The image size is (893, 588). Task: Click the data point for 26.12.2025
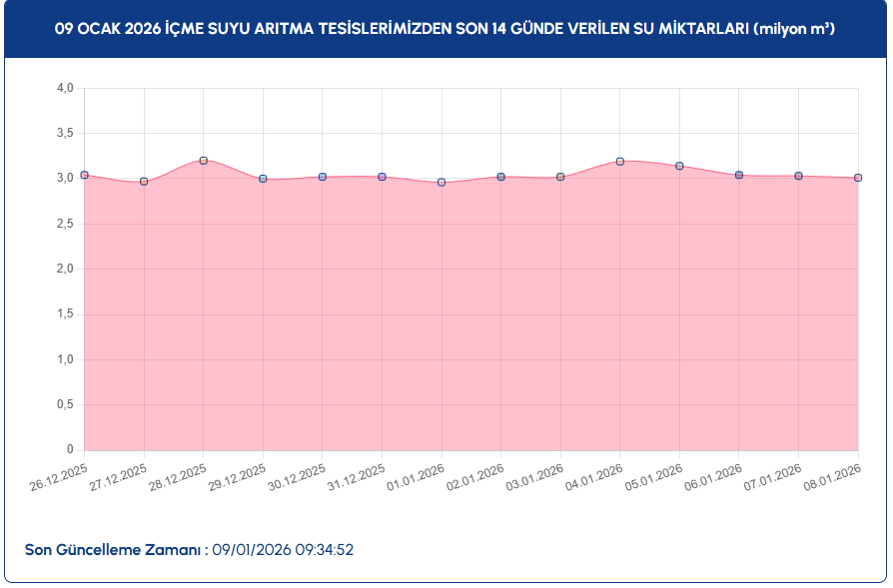point(85,175)
